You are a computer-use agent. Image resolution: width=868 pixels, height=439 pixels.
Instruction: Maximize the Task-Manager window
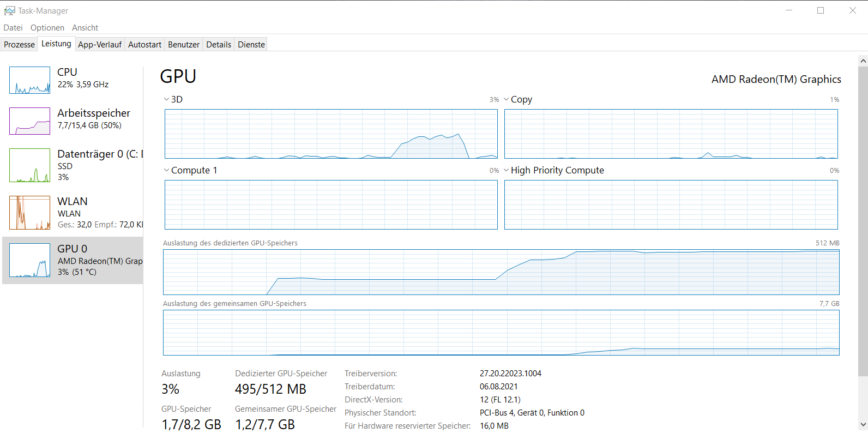coord(821,10)
